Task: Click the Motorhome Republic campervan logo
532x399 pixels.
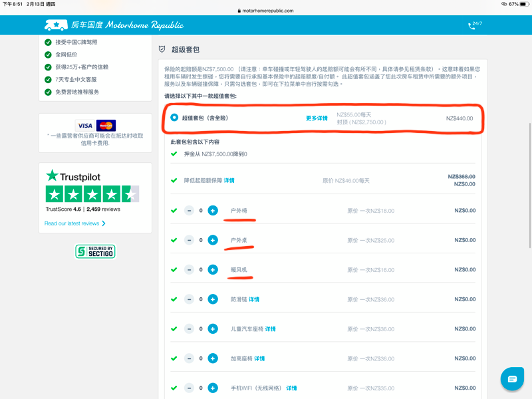Action: point(56,25)
